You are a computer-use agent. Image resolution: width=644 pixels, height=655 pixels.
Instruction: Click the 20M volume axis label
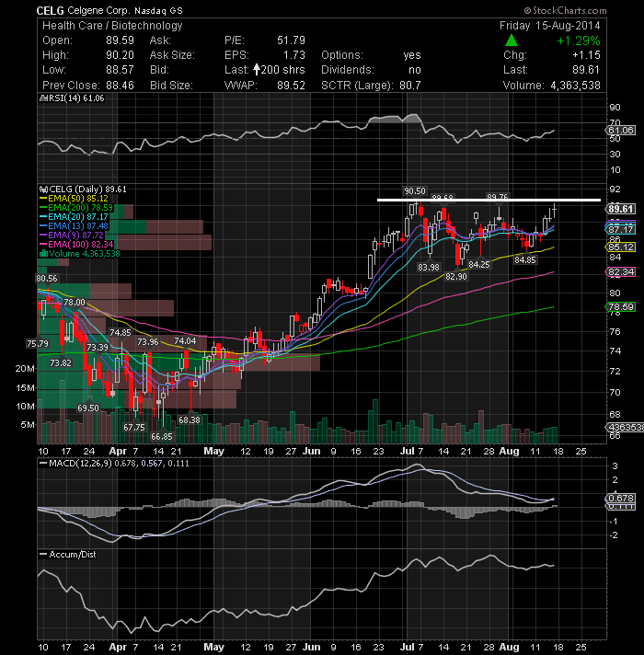click(x=25, y=368)
